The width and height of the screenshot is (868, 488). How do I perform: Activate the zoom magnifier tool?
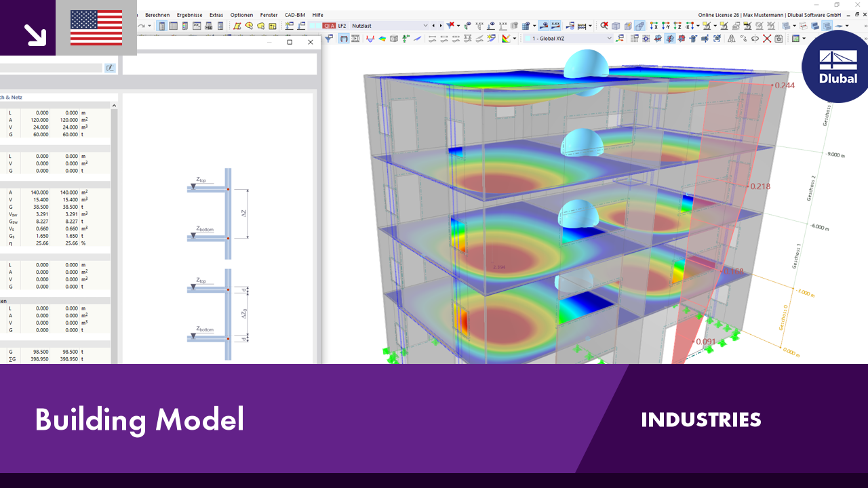(604, 26)
